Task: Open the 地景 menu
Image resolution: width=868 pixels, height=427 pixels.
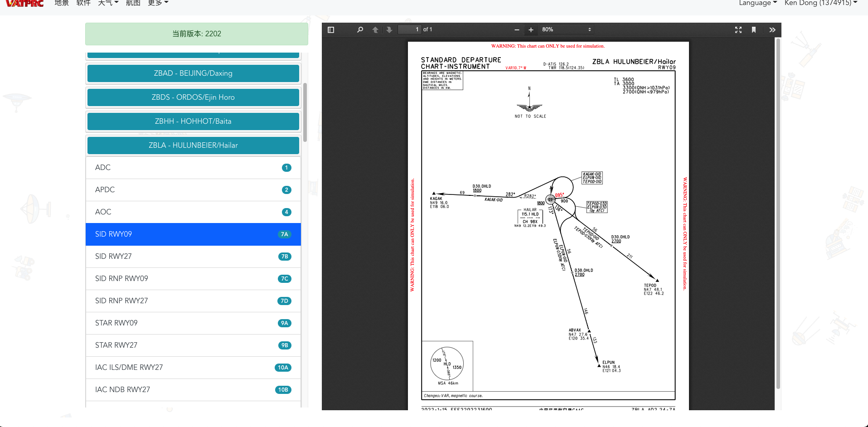Action: click(62, 3)
